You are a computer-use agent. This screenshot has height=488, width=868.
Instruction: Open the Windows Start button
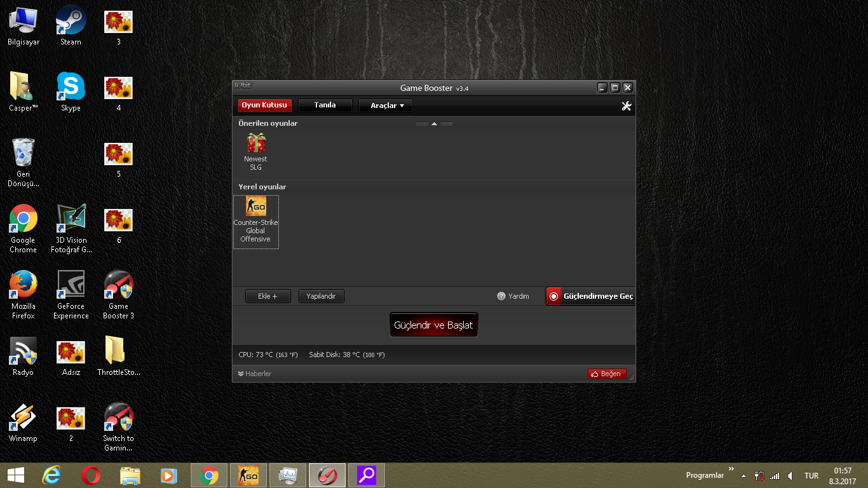tap(16, 475)
